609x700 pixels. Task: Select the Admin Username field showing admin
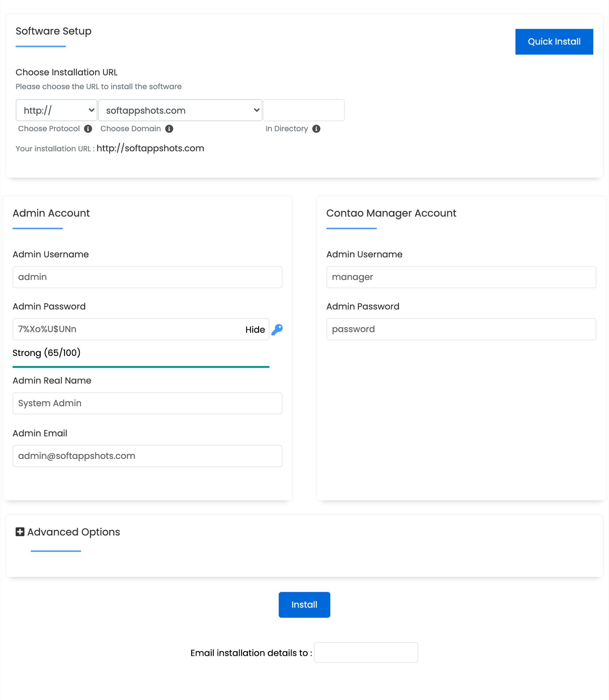point(147,277)
